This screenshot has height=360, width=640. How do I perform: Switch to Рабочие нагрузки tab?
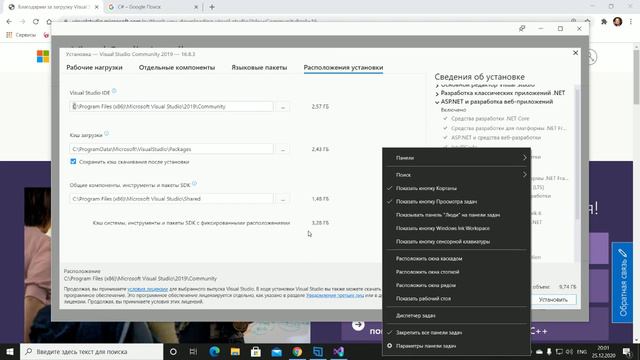coord(94,67)
